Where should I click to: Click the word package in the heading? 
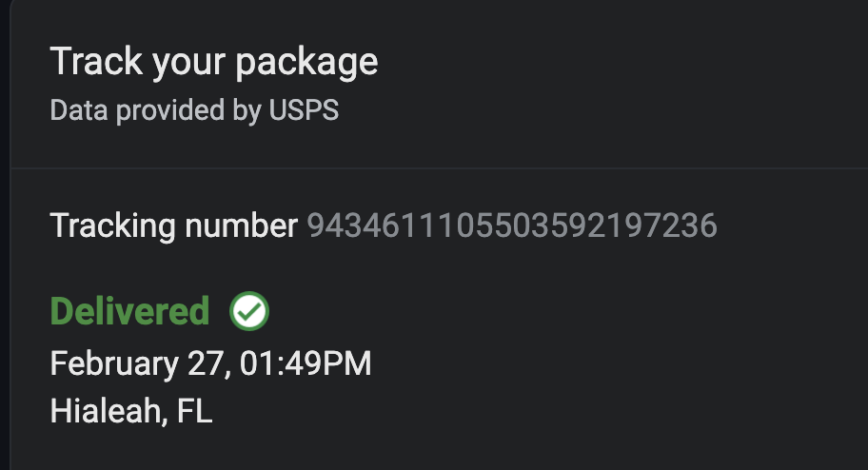tap(306, 64)
